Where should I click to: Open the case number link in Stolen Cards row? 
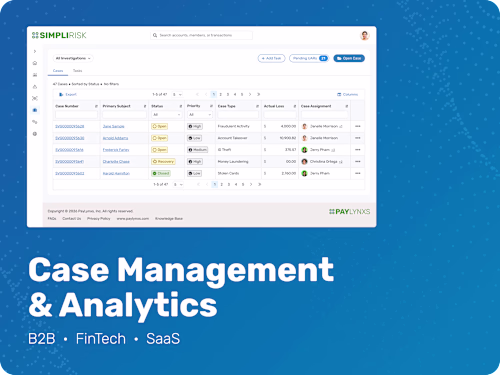[x=70, y=173]
